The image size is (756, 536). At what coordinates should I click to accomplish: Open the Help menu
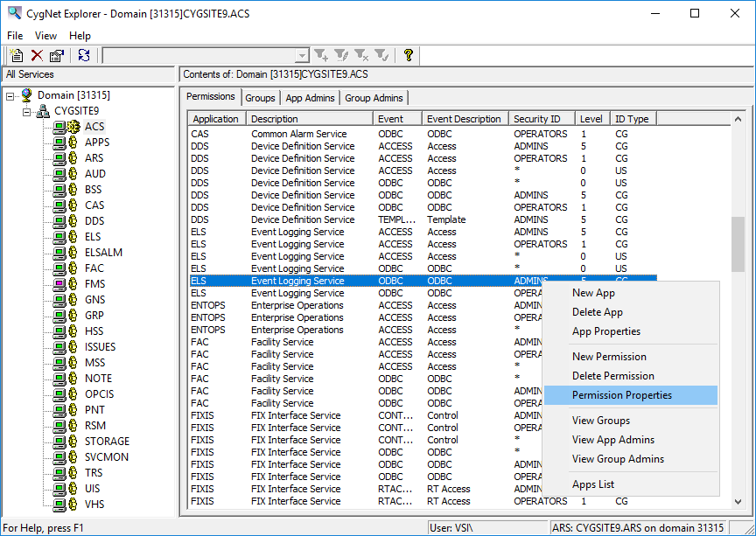(80, 36)
